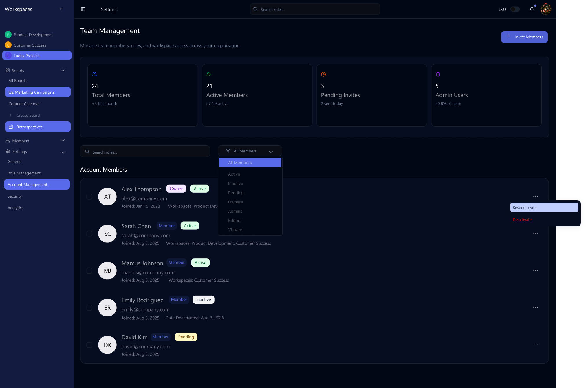The height and width of the screenshot is (388, 588).
Task: Select the Settings gear icon in sidebar
Action: pos(7,151)
